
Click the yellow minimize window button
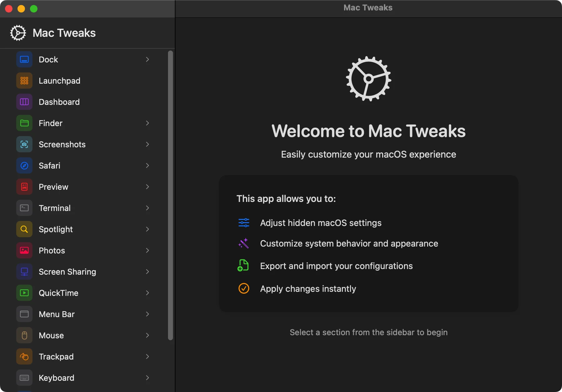pyautogui.click(x=21, y=9)
